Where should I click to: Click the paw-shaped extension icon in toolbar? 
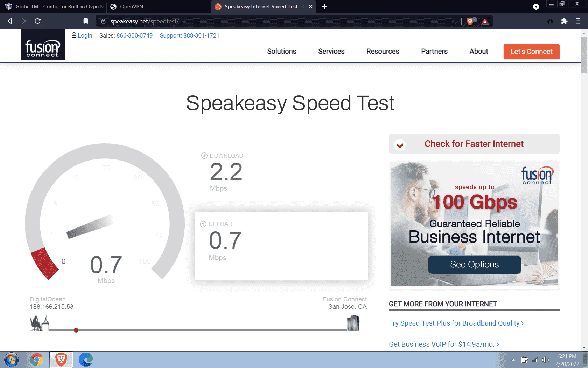[551, 21]
